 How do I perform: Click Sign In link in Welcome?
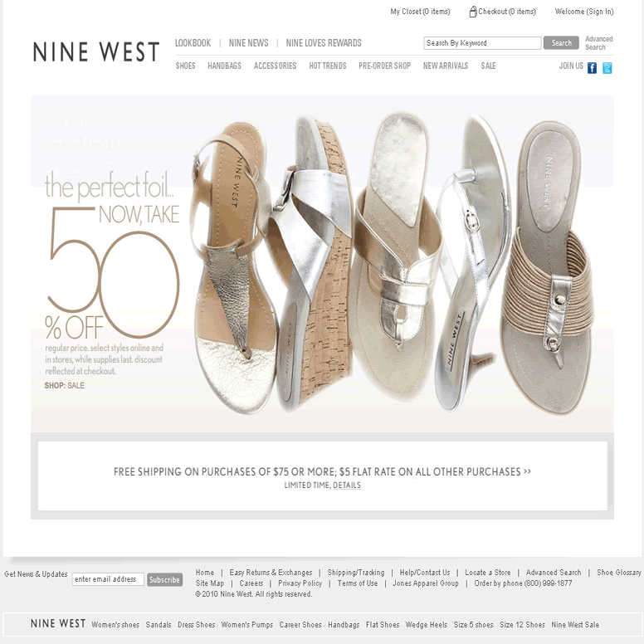point(600,12)
